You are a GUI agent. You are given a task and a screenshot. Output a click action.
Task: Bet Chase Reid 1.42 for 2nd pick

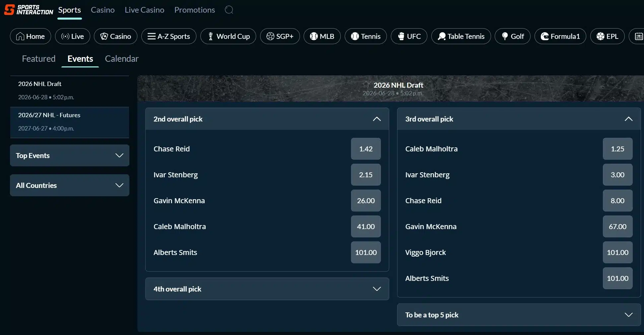[366, 149]
